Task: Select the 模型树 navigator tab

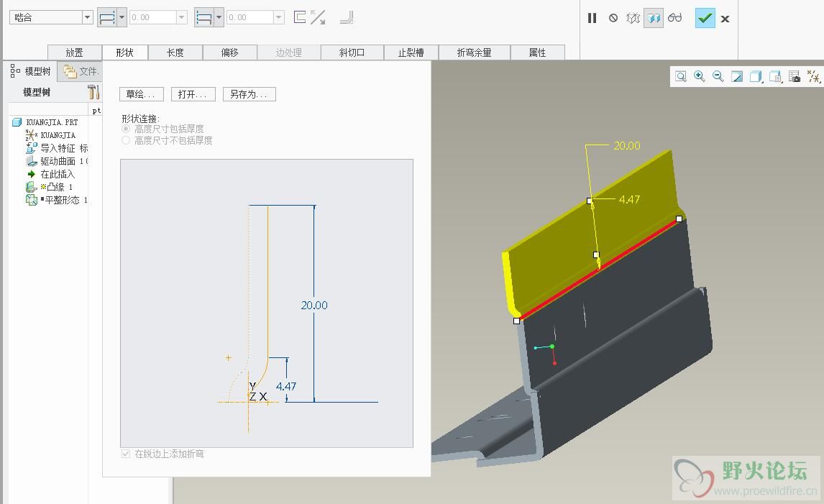Action: click(31, 71)
